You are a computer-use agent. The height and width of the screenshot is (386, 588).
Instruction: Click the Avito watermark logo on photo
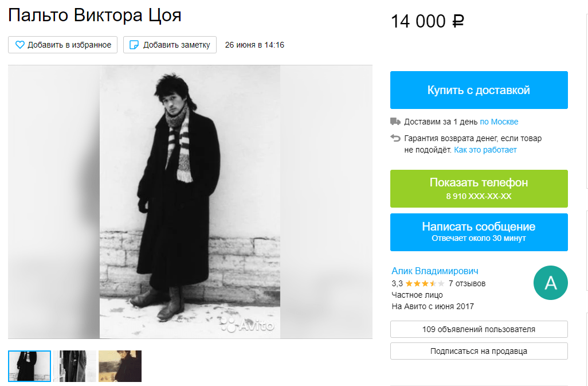tap(248, 325)
